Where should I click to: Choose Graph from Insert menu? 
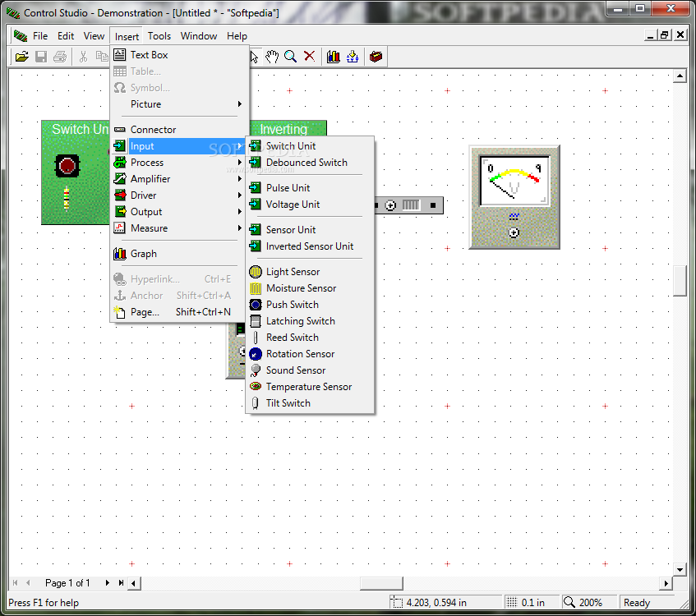[179, 254]
